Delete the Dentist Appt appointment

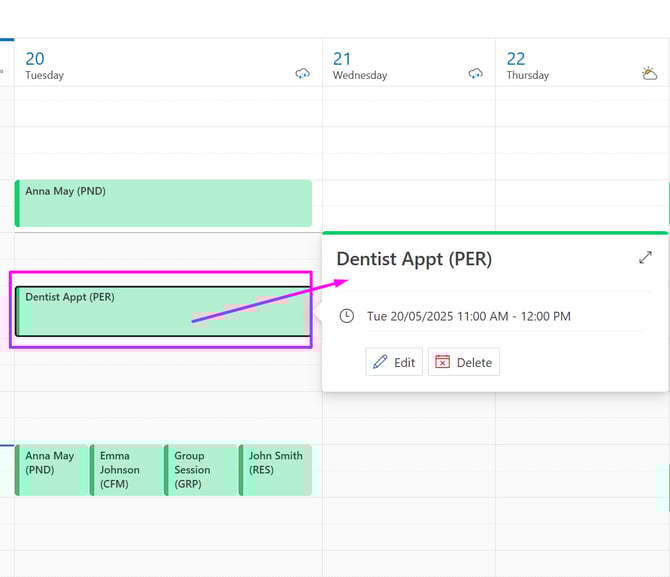[463, 362]
